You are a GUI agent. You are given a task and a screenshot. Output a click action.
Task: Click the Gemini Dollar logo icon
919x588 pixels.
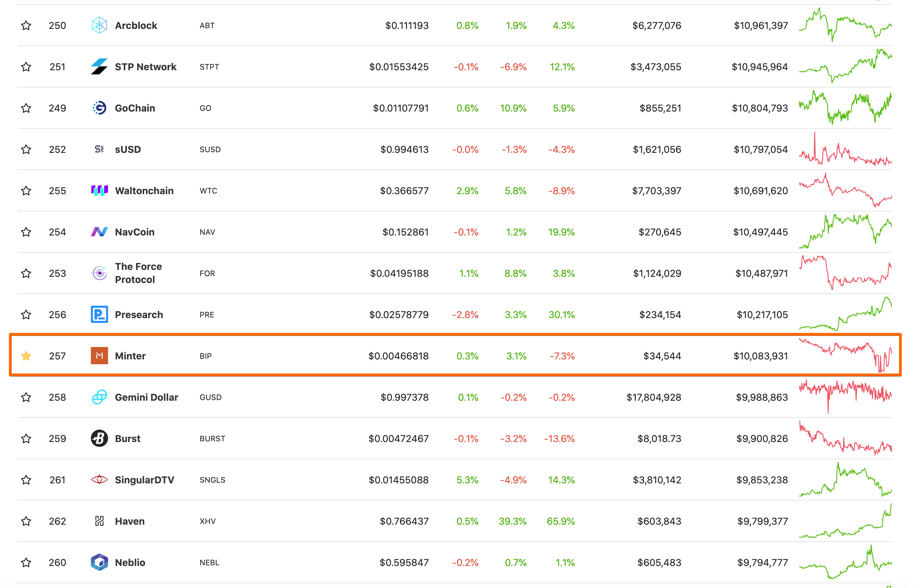click(x=99, y=397)
